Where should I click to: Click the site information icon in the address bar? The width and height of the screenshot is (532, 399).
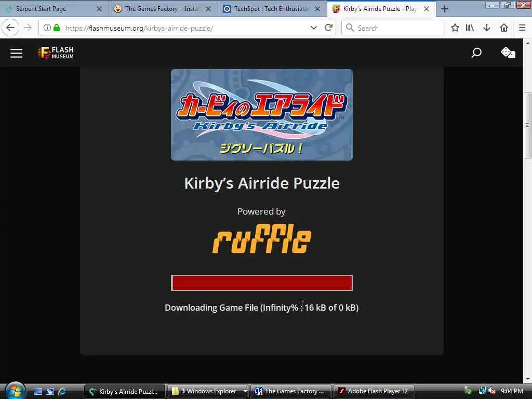[x=47, y=28]
